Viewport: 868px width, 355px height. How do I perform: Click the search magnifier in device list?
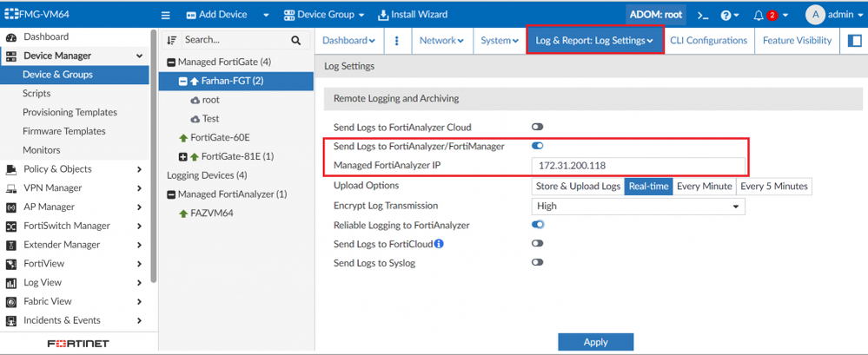[x=296, y=40]
